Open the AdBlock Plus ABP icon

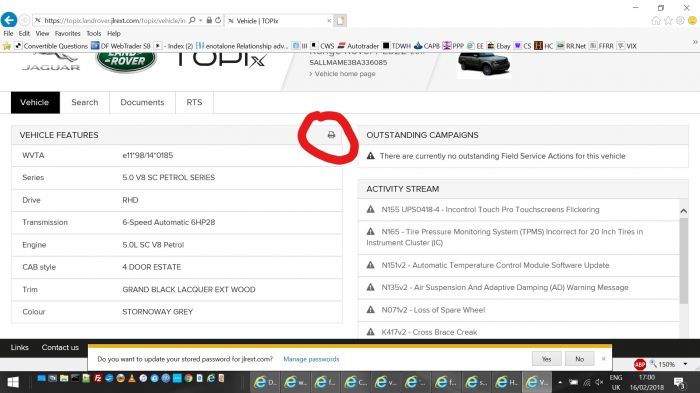click(640, 364)
